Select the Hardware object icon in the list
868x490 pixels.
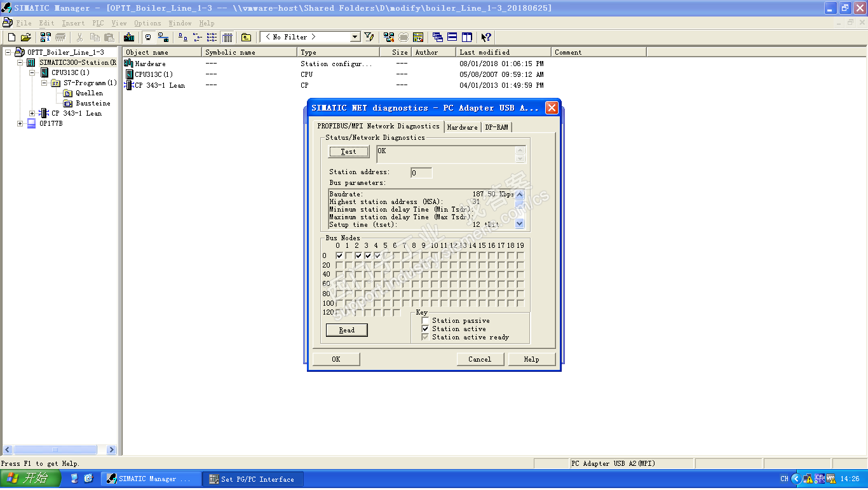coord(129,64)
